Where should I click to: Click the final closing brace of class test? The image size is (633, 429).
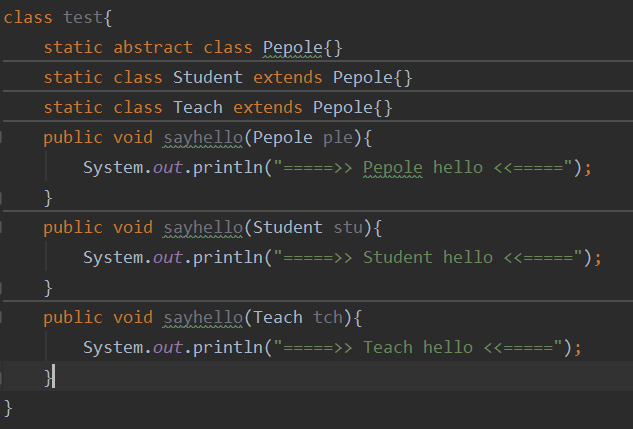(9, 407)
